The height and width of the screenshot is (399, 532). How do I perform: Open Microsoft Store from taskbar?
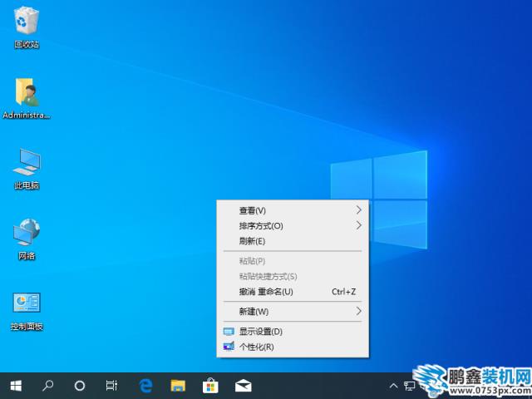coord(210,386)
